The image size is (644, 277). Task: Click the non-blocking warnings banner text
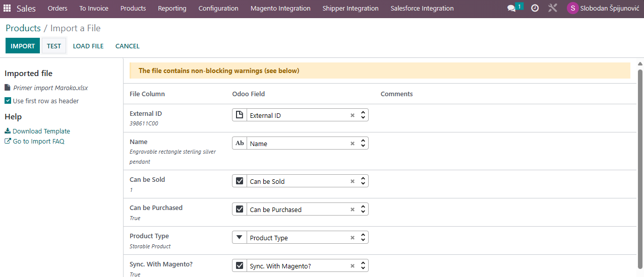[219, 71]
